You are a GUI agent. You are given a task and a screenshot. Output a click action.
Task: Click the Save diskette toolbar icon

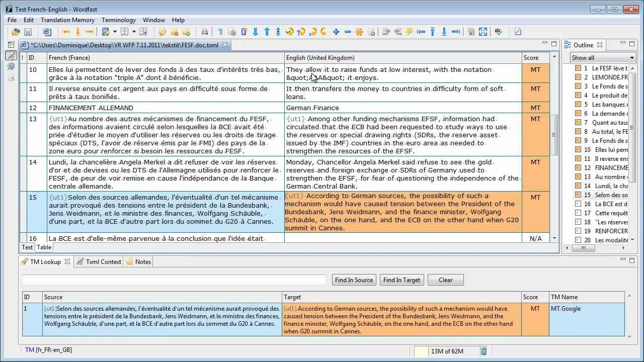pos(28,32)
